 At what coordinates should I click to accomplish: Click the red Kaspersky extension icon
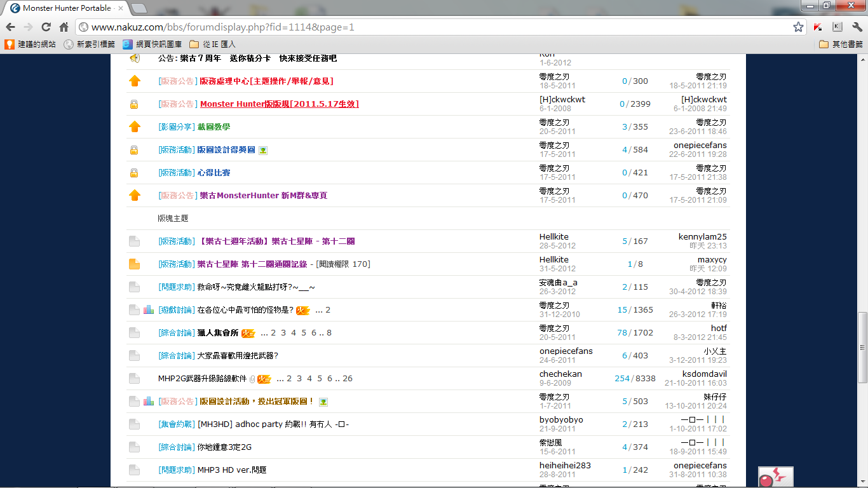(x=818, y=27)
